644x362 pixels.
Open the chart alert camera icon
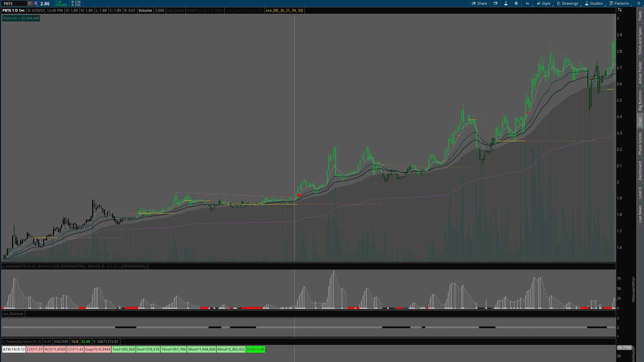(x=495, y=3)
